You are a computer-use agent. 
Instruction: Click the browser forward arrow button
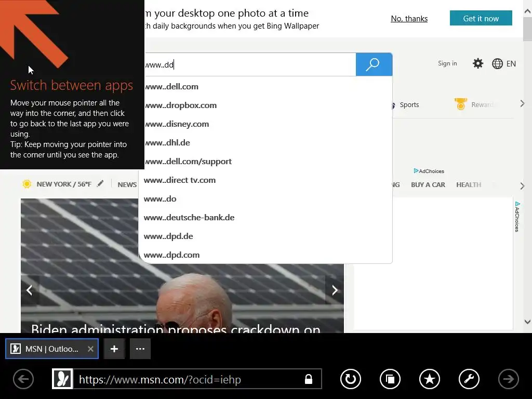tap(508, 379)
